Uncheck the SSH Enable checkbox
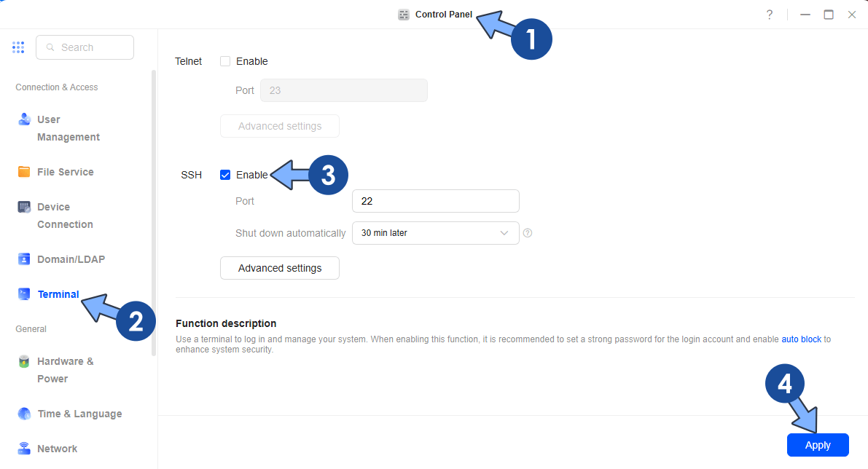Image resolution: width=868 pixels, height=469 pixels. coord(225,175)
